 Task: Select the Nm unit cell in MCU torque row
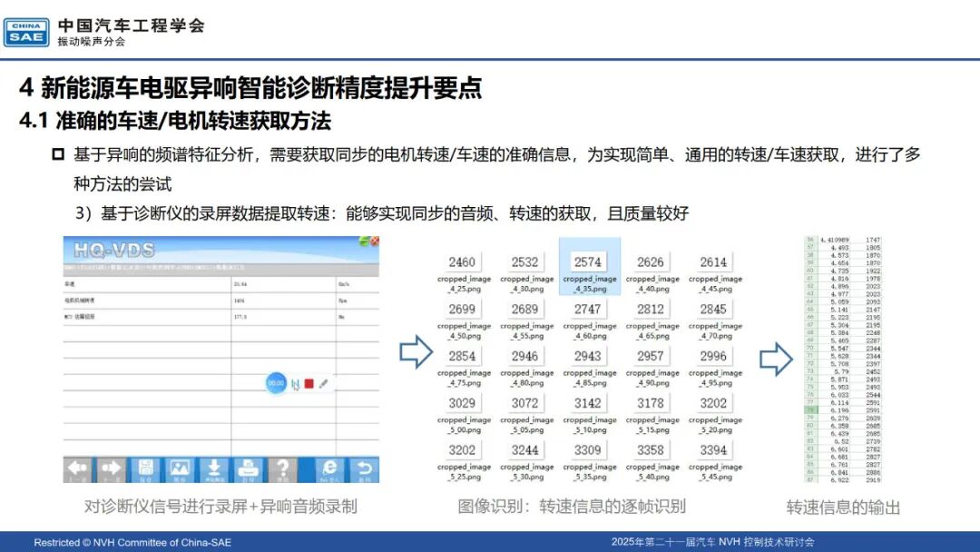point(341,317)
